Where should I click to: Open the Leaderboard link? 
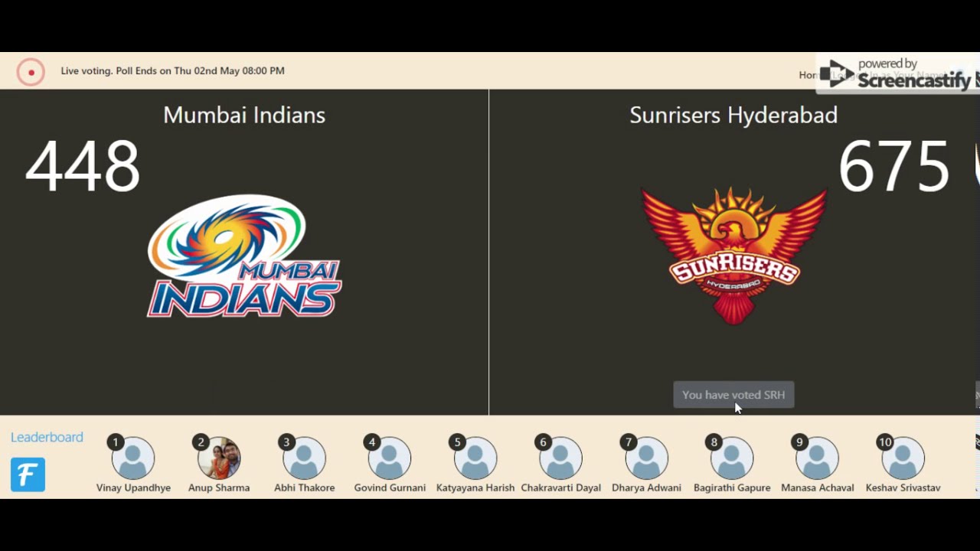click(x=47, y=437)
